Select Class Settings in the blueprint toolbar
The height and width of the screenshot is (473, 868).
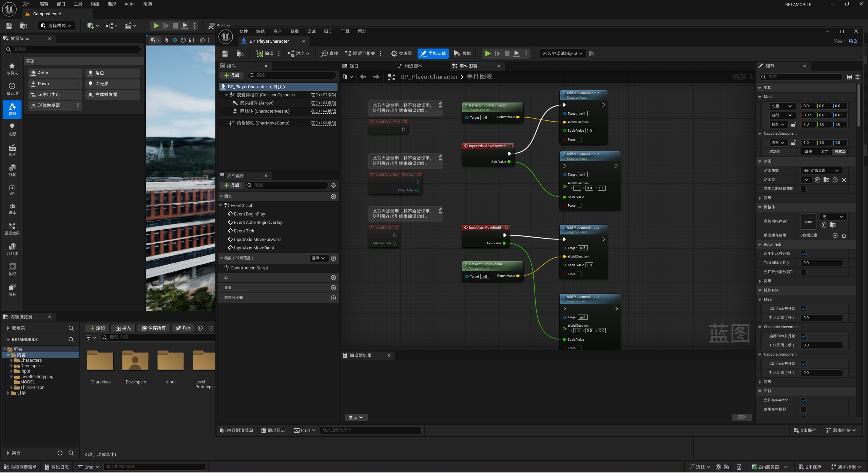(401, 54)
